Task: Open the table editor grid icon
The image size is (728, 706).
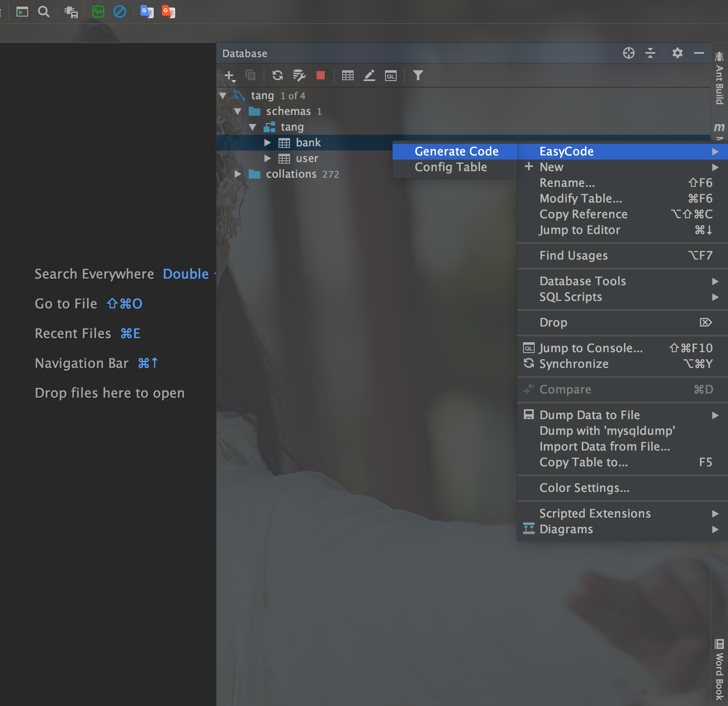Action: [347, 75]
